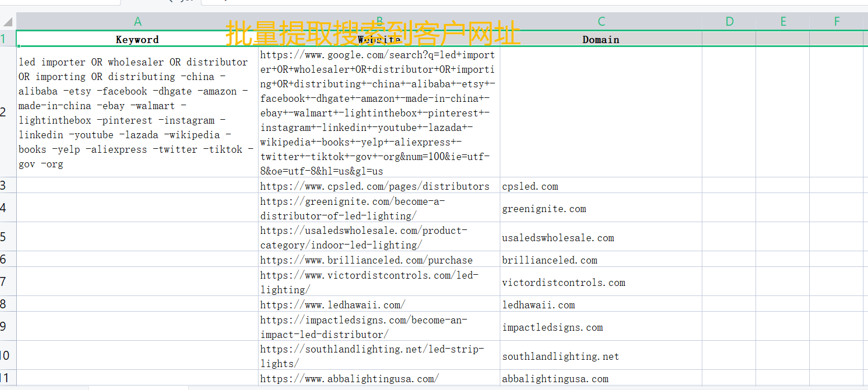Select row 2 header

point(8,112)
